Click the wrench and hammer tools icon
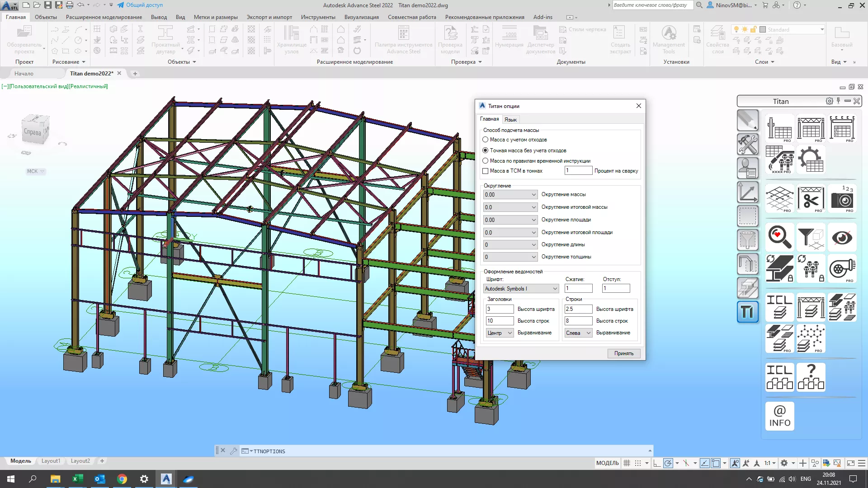Image resolution: width=868 pixels, height=488 pixels. (x=747, y=145)
